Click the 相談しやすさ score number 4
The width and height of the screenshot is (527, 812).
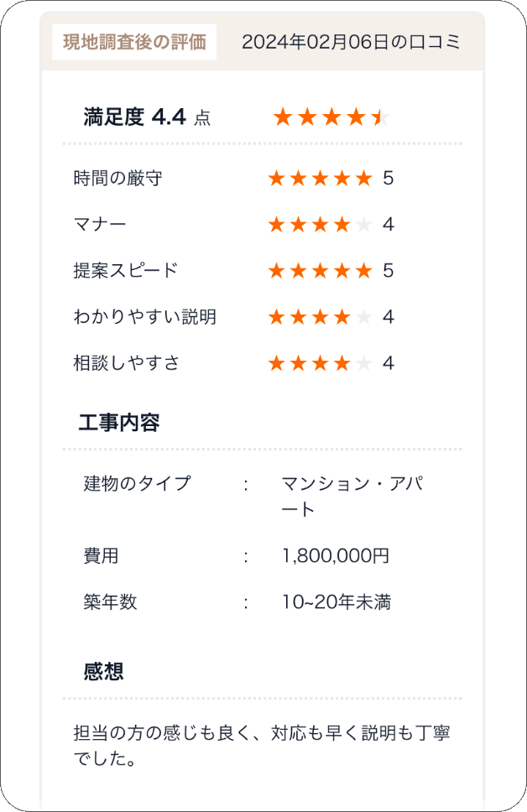pyautogui.click(x=389, y=363)
